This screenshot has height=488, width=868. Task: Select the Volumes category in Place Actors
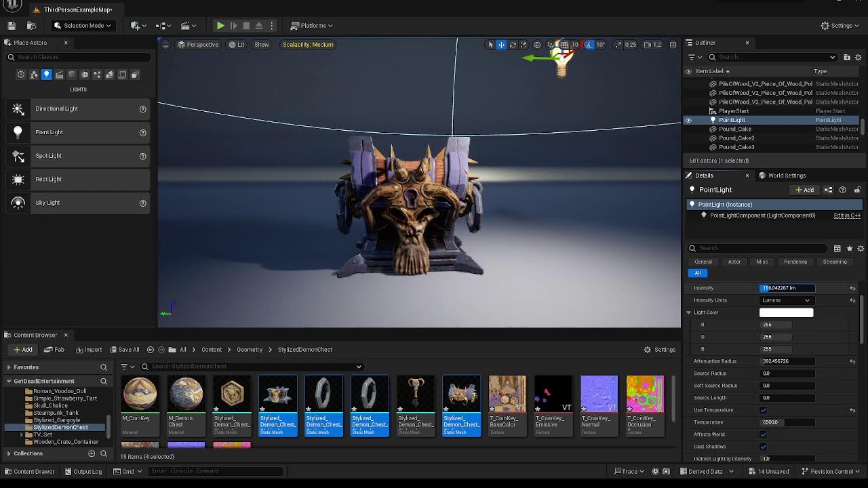(122, 75)
